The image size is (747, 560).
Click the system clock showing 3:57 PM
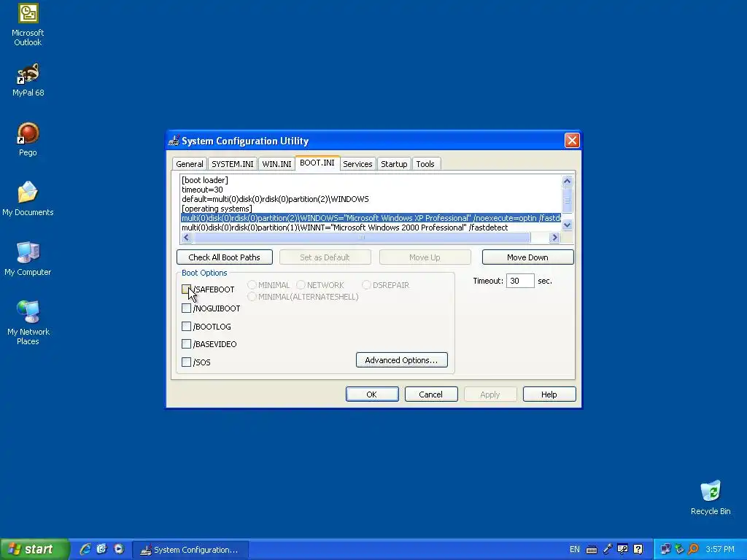click(720, 550)
